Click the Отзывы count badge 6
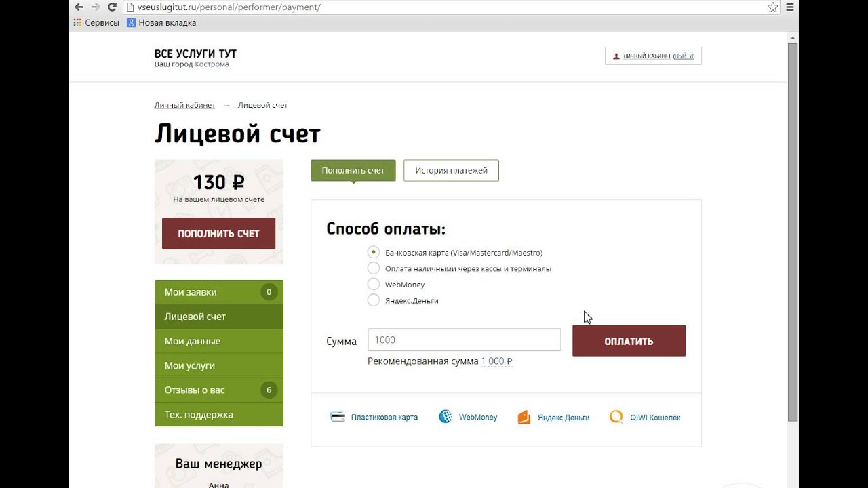 (269, 390)
